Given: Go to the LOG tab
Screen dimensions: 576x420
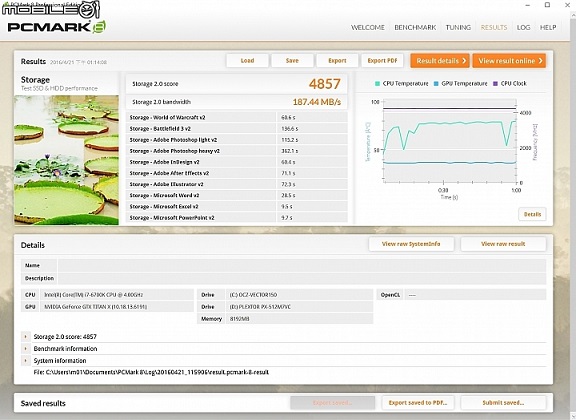Looking at the screenshot, I should point(523,28).
